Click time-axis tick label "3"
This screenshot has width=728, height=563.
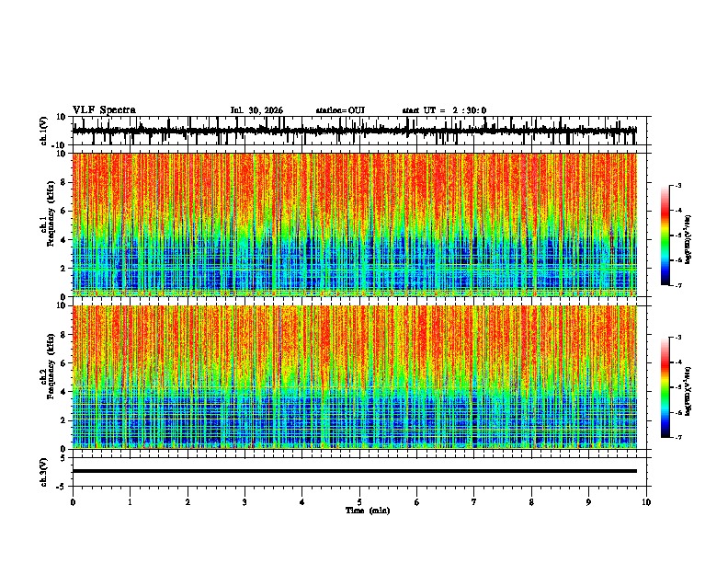[x=245, y=502]
